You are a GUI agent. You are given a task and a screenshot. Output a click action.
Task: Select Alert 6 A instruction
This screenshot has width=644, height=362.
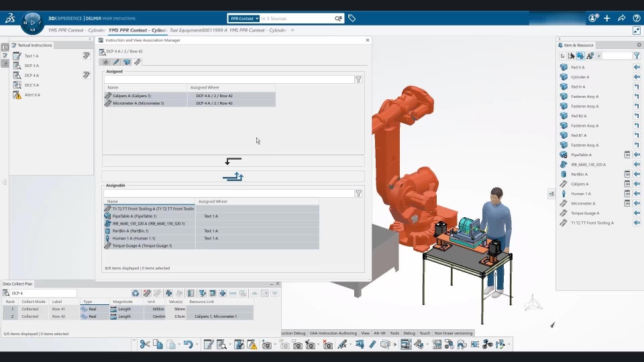32,95
